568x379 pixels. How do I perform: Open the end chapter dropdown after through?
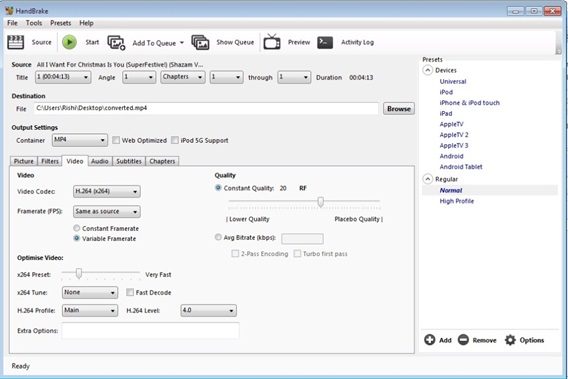tap(294, 77)
